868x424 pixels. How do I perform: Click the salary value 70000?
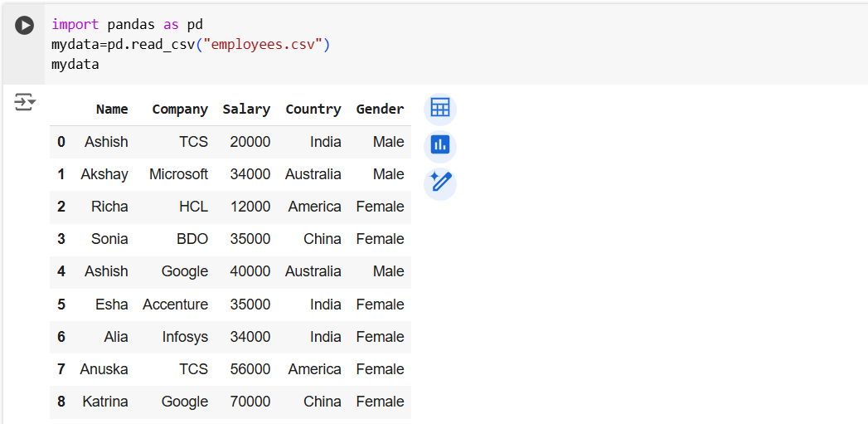point(250,402)
